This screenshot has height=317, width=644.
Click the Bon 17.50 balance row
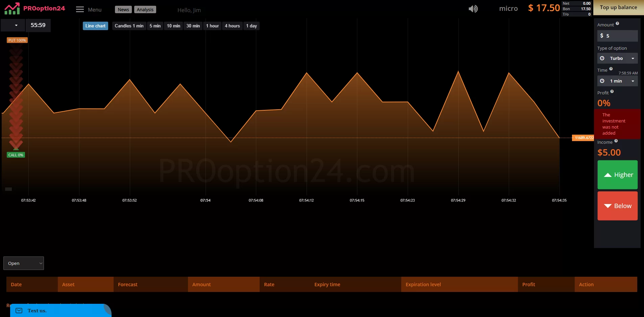pos(577,9)
